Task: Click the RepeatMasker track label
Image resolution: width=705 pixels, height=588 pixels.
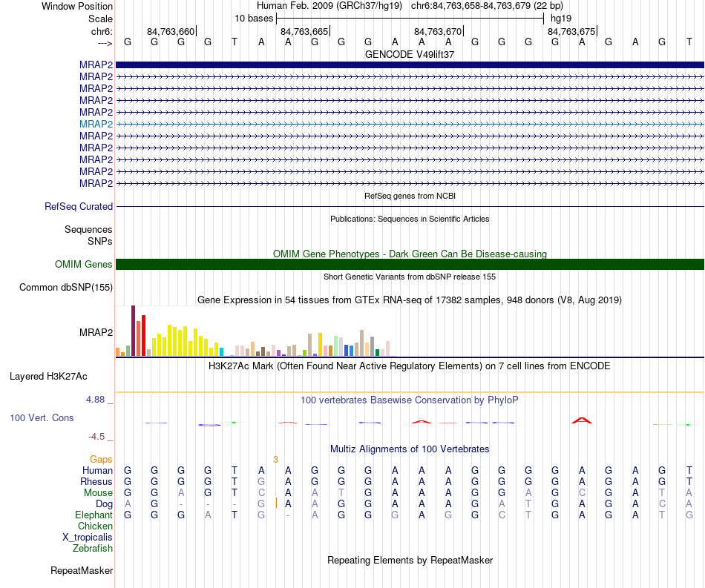Action: [x=82, y=570]
